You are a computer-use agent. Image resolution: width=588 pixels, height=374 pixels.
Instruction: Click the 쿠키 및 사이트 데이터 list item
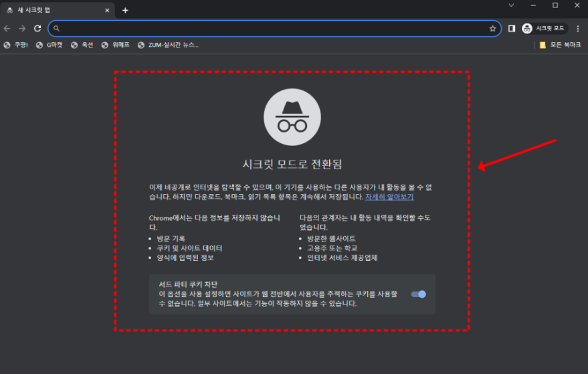coord(190,248)
